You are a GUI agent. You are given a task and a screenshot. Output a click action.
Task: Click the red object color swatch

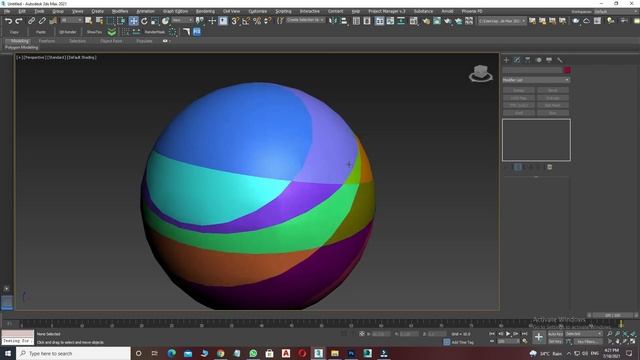click(x=567, y=70)
